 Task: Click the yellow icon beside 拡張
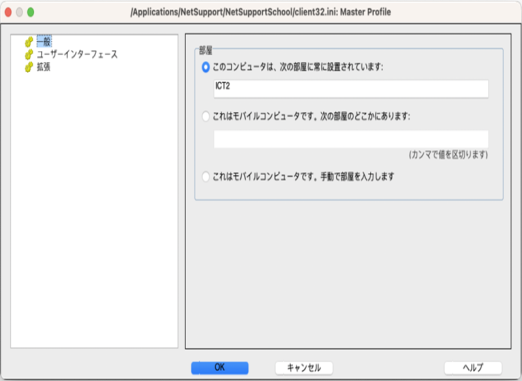[29, 67]
